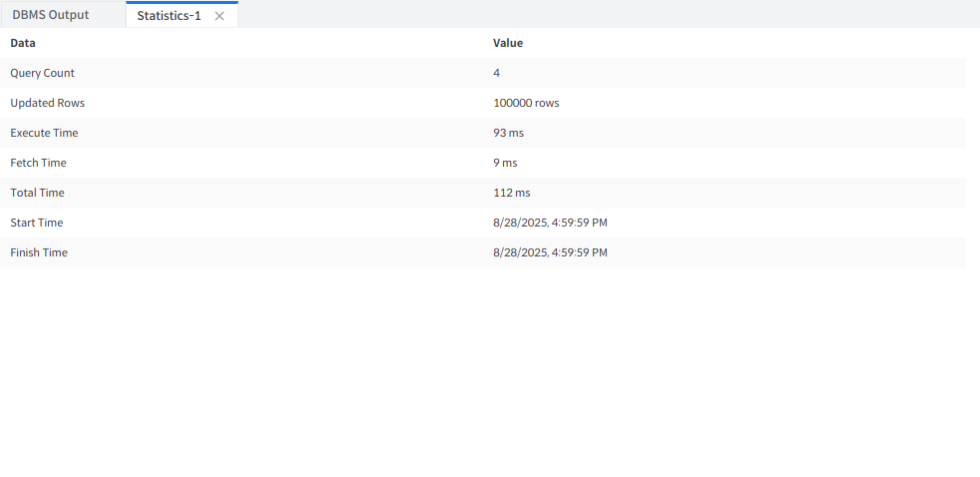Screen dimensions: 980x477
Task: Close the Statistics-1 tab
Action: (220, 16)
